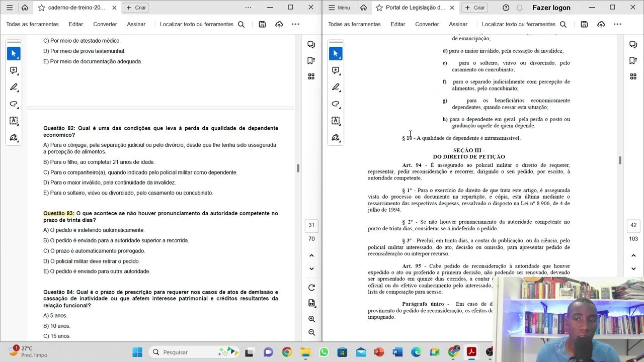Select the text box tool in right window
The image size is (644, 362).
click(336, 121)
